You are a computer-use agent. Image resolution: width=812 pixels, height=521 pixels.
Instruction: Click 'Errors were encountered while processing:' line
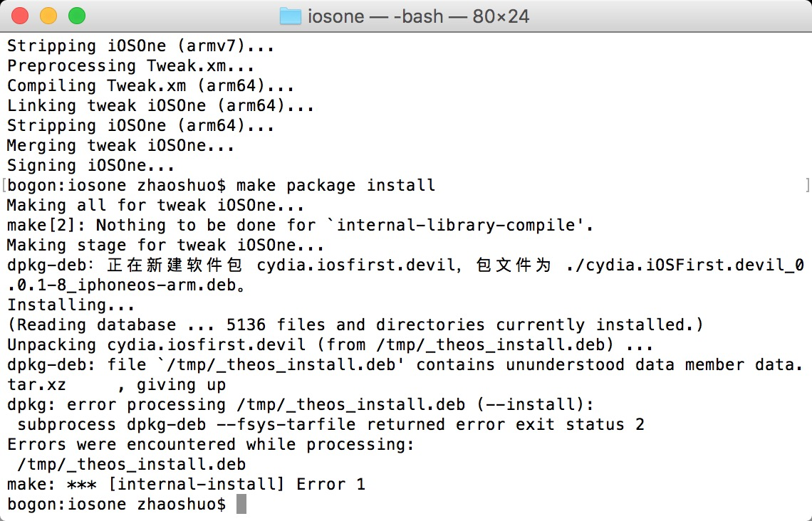tap(211, 444)
